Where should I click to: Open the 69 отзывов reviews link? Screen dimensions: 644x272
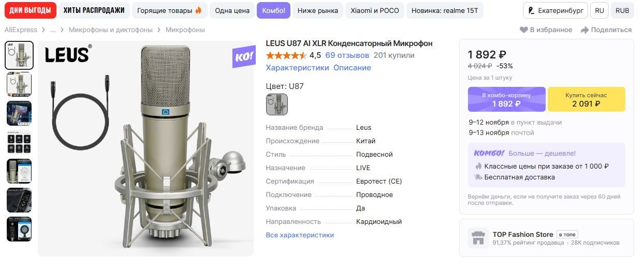(347, 55)
